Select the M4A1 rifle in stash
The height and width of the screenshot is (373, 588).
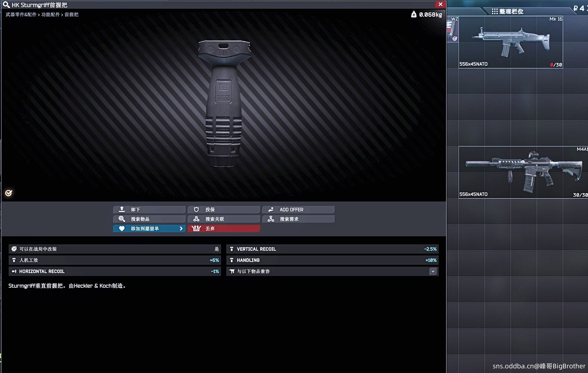pyautogui.click(x=523, y=172)
